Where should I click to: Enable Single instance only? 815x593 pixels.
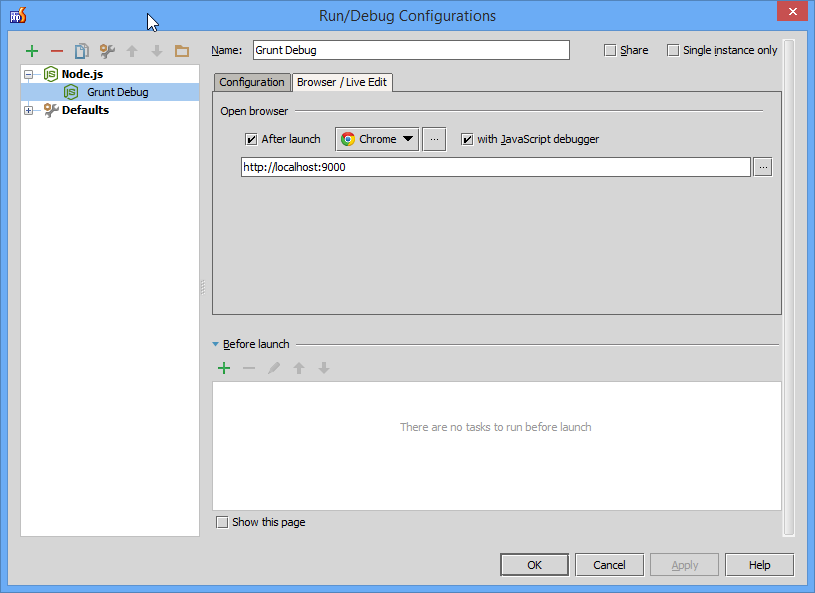tap(673, 50)
